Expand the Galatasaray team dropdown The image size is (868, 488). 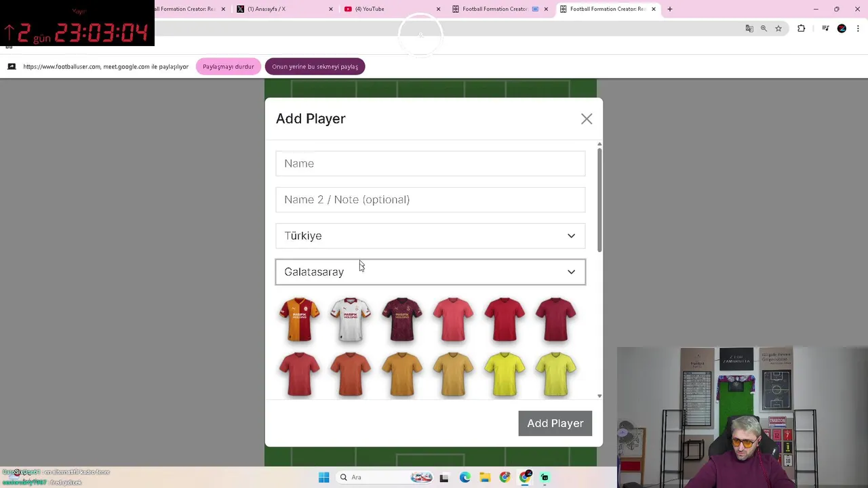click(430, 272)
